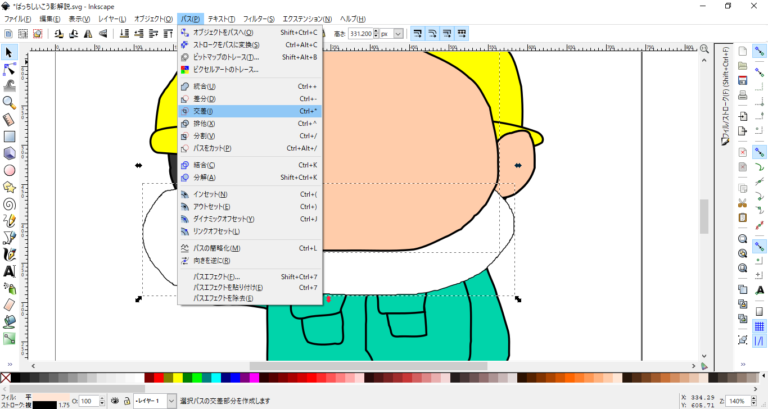Click the Import icon in the command bar

743,117
